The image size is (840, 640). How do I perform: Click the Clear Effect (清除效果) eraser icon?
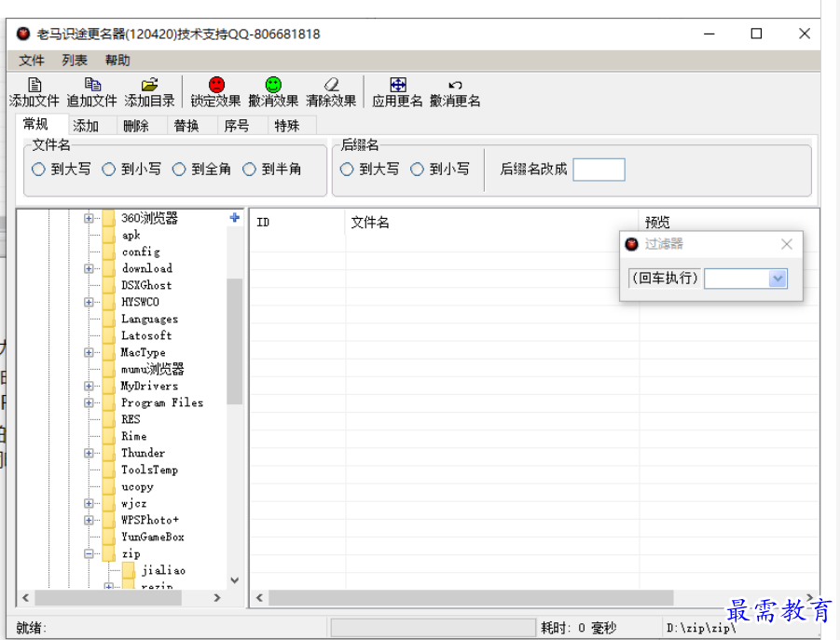pos(331,85)
